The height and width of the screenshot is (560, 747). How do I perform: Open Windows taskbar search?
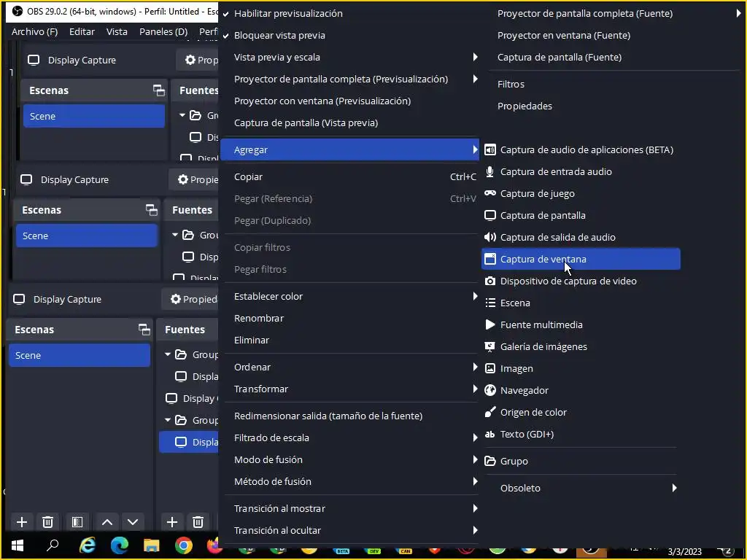53,545
